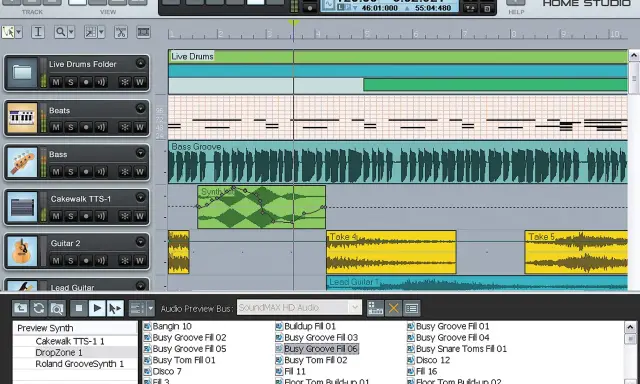Select the I-beam Edit tool
This screenshot has height=384, width=640.
[38, 32]
